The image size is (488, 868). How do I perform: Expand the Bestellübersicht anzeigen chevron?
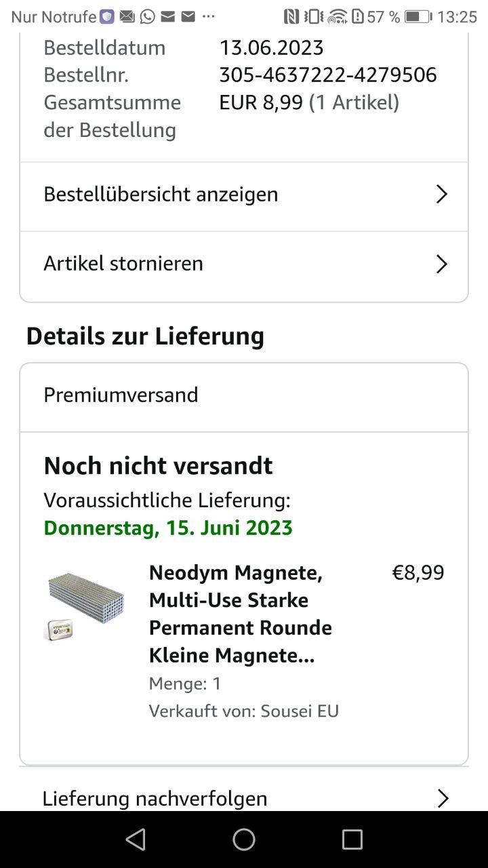coord(442,195)
